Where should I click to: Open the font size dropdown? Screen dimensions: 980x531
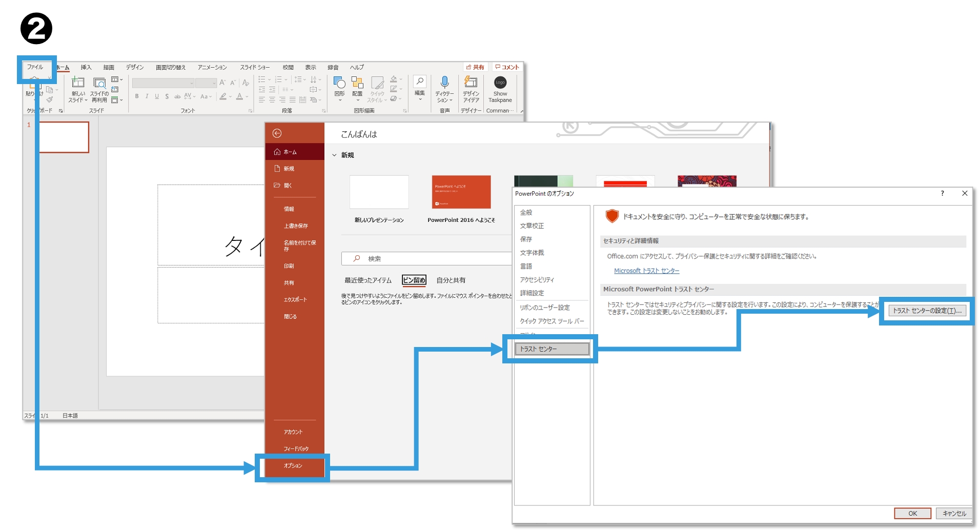207,83
